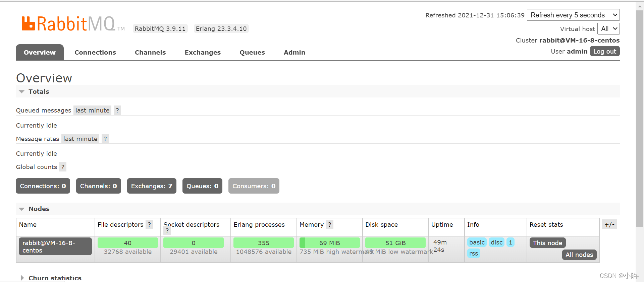
Task: Switch to the Exchanges tab
Action: (203, 52)
